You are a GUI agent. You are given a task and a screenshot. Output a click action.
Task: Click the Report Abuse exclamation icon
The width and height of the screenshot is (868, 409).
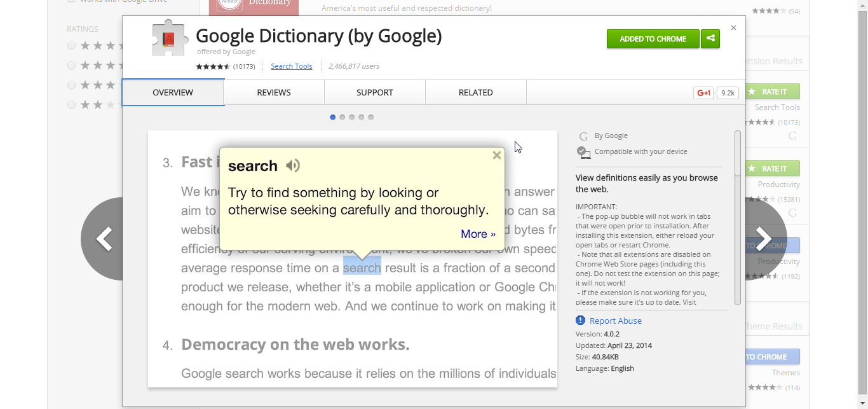pyautogui.click(x=580, y=321)
